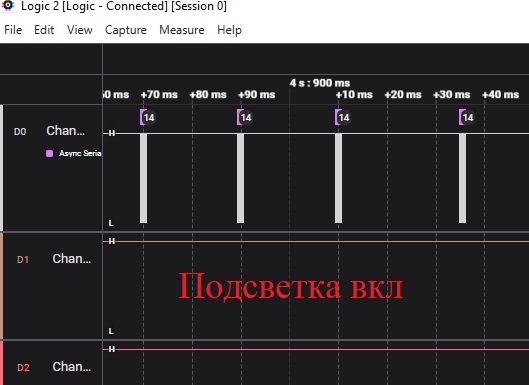
Task: Select the D0 channel label
Action: 20,132
